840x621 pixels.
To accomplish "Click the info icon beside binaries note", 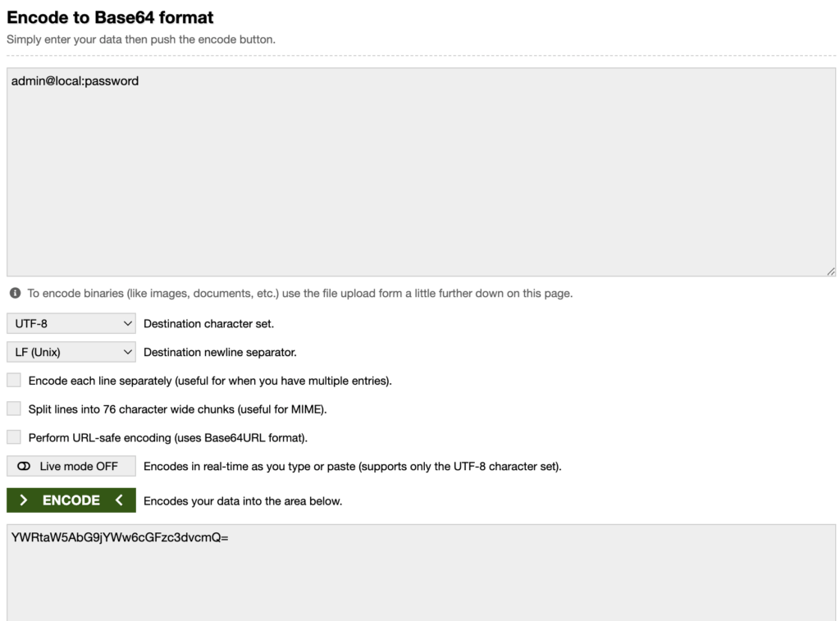I will click(15, 293).
